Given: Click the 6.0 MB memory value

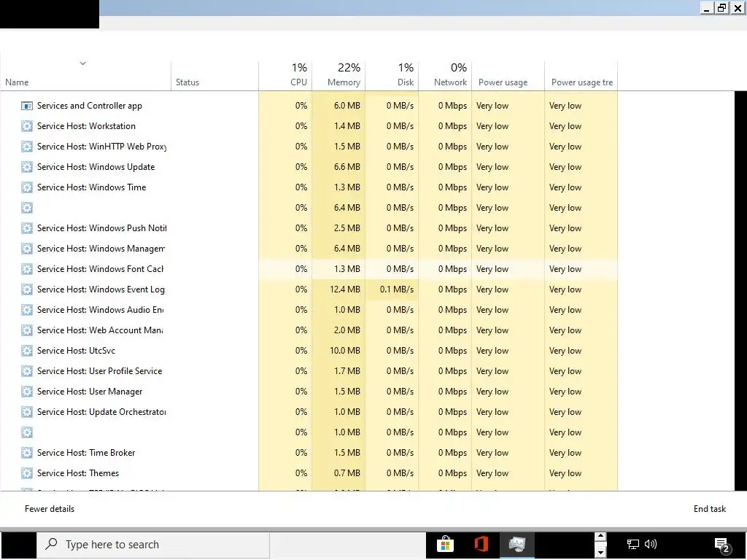Looking at the screenshot, I should click(x=347, y=106).
